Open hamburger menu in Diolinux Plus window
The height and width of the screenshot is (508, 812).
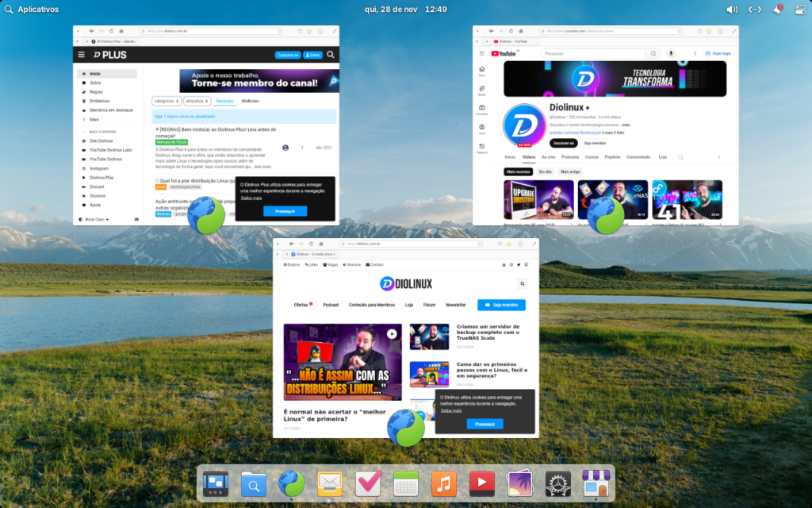click(x=82, y=55)
